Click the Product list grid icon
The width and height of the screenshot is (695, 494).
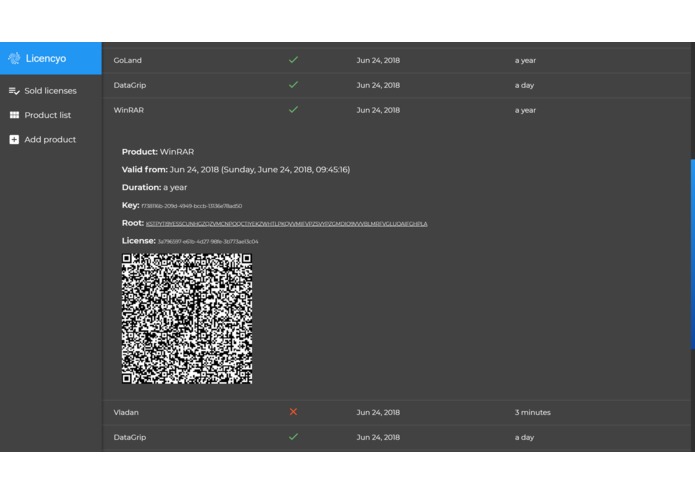pyautogui.click(x=14, y=115)
